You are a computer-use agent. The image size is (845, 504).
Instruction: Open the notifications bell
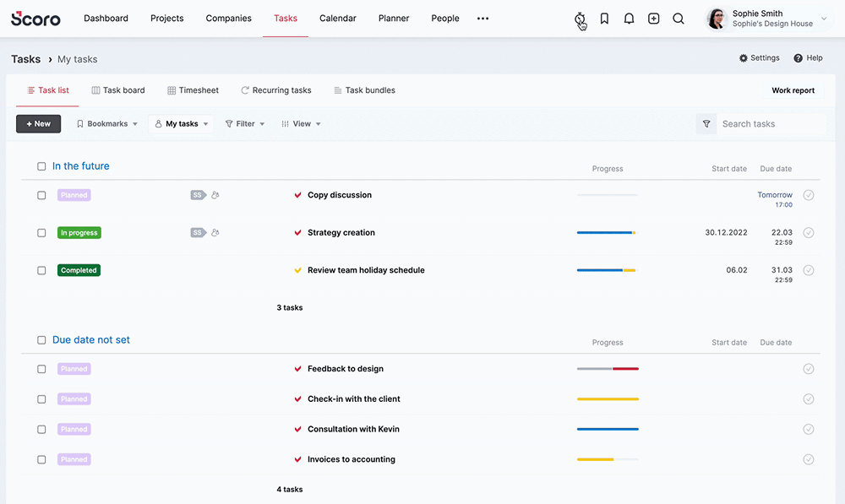pos(629,19)
